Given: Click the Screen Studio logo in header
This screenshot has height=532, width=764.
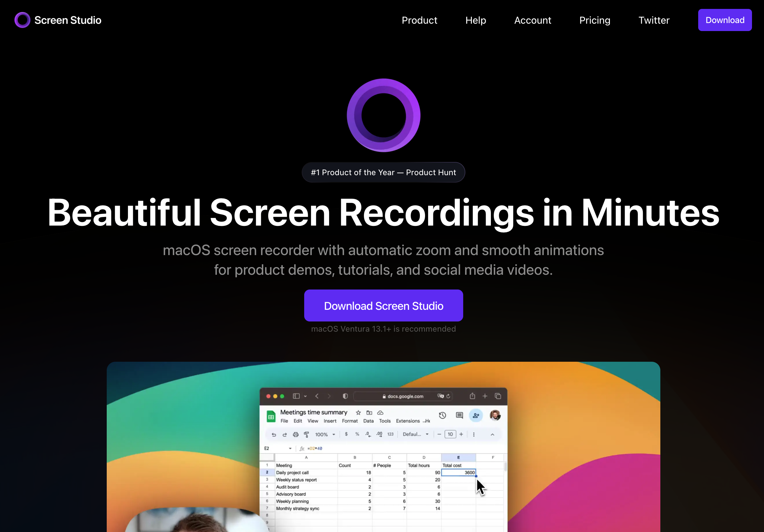Looking at the screenshot, I should tap(58, 20).
